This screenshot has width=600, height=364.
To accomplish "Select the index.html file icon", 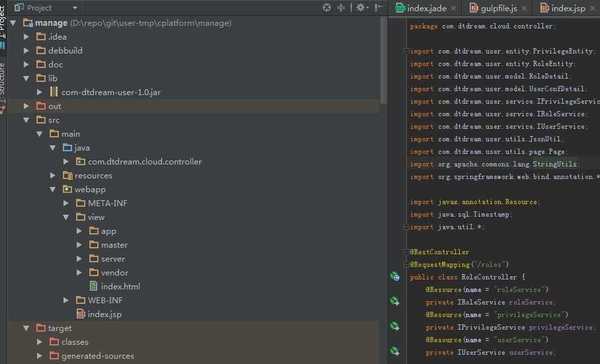I will tap(93, 285).
